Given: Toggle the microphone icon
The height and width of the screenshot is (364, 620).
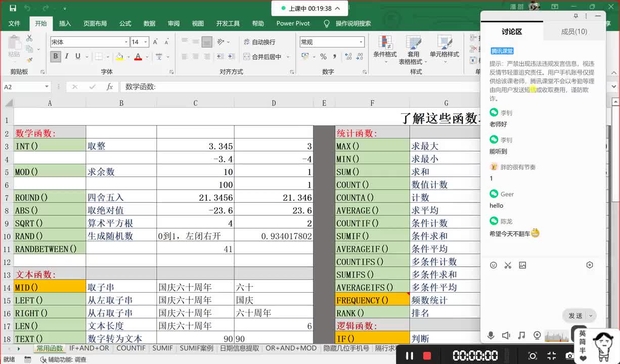Looking at the screenshot, I should click(491, 336).
